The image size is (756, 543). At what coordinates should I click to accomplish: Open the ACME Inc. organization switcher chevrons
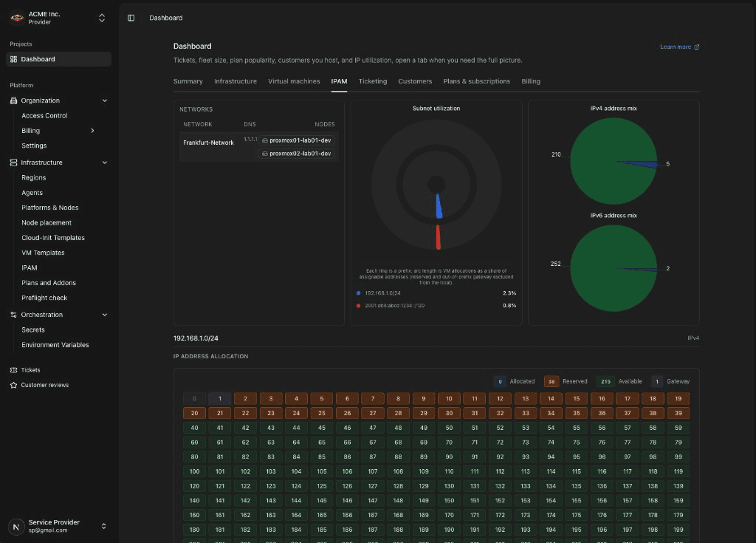tap(102, 18)
